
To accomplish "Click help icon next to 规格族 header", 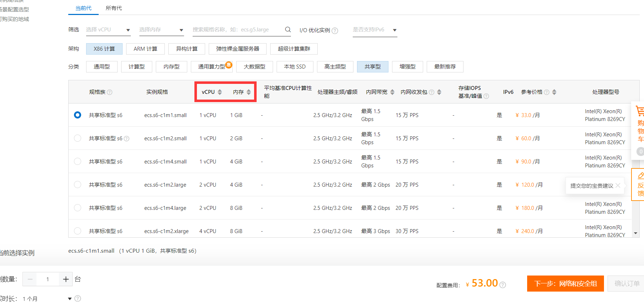I will point(110,92).
